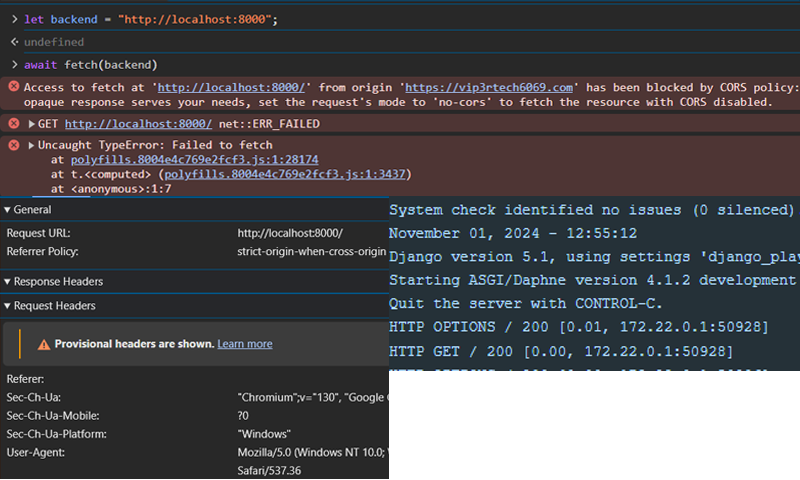Click the warning triangle in Provisional headers notice
Viewport: 800px width, 480px height.
(44, 344)
